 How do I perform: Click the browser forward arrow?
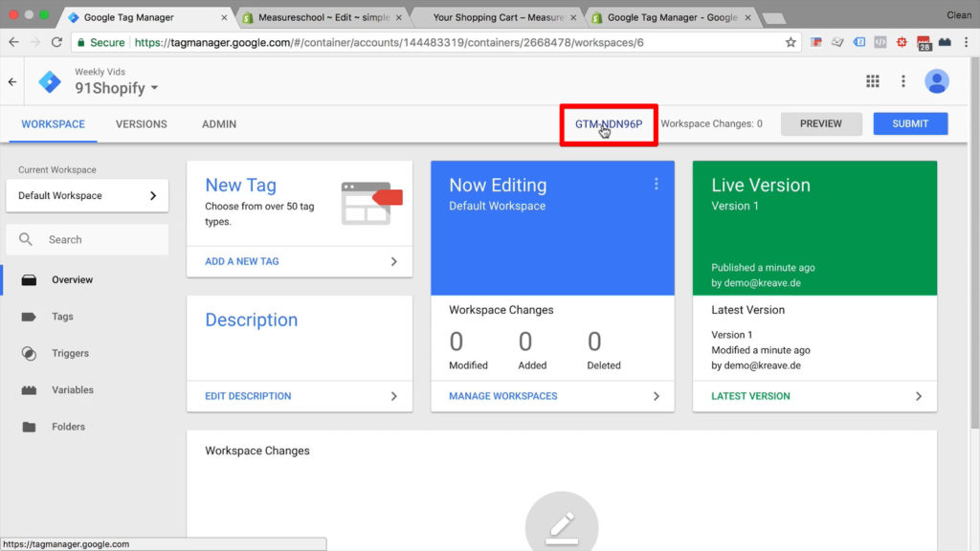pos(35,42)
